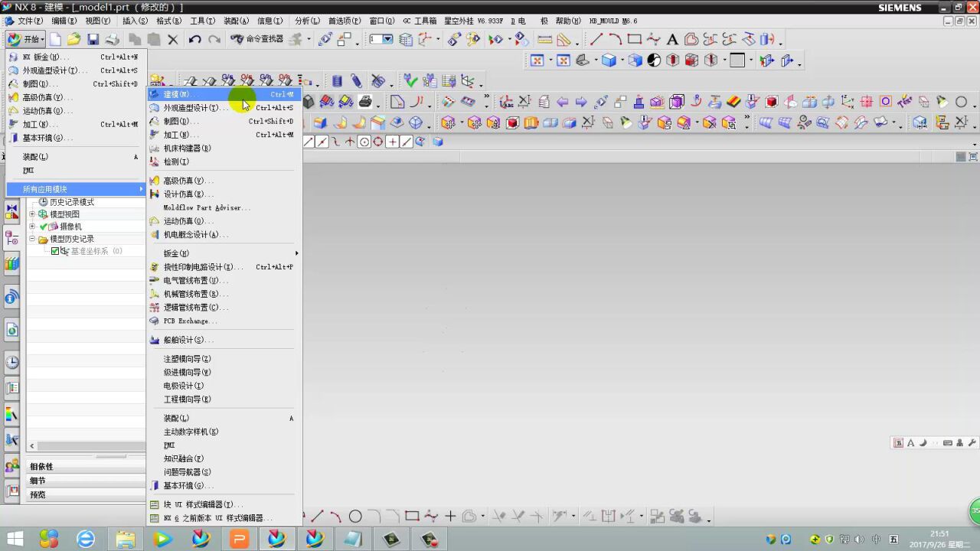Viewport: 980px width, 551px height.
Task: Click the Save floppy disk icon
Action: (x=93, y=39)
